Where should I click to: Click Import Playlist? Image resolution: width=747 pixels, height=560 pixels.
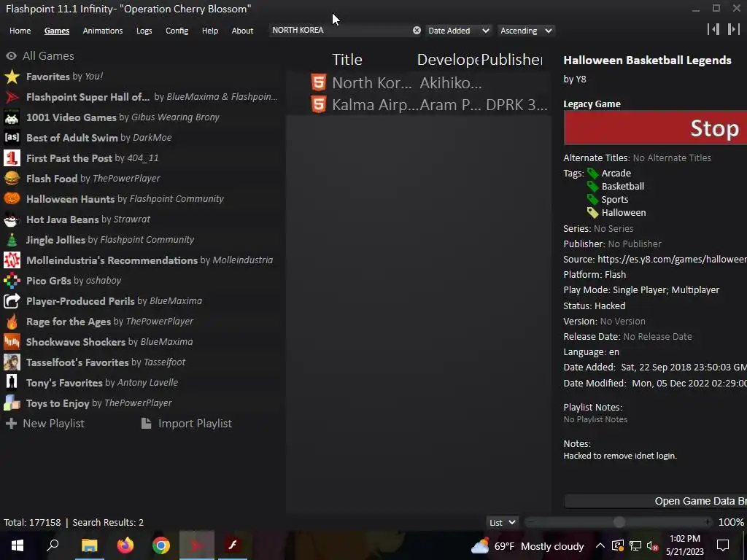(187, 424)
